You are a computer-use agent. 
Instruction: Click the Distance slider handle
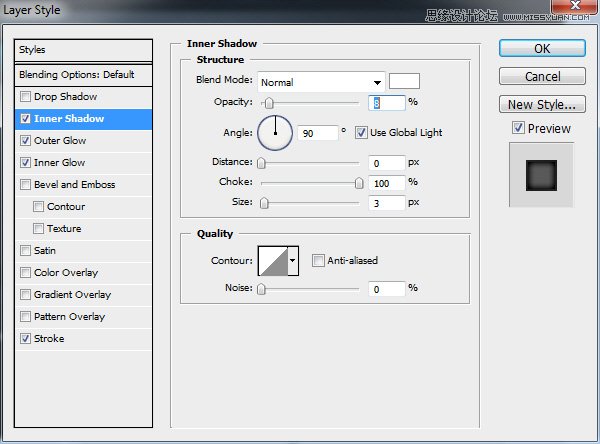tap(261, 163)
